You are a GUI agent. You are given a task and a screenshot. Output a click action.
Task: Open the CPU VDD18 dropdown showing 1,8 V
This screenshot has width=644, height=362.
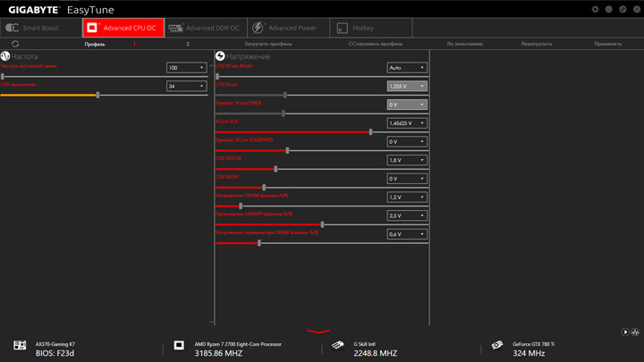[407, 160]
